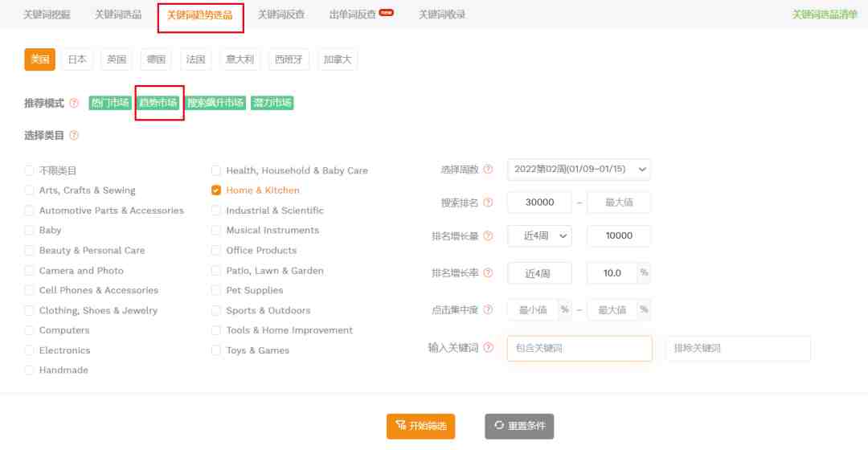
Task: Pick the 西班牙 marketplace button
Action: [x=289, y=59]
